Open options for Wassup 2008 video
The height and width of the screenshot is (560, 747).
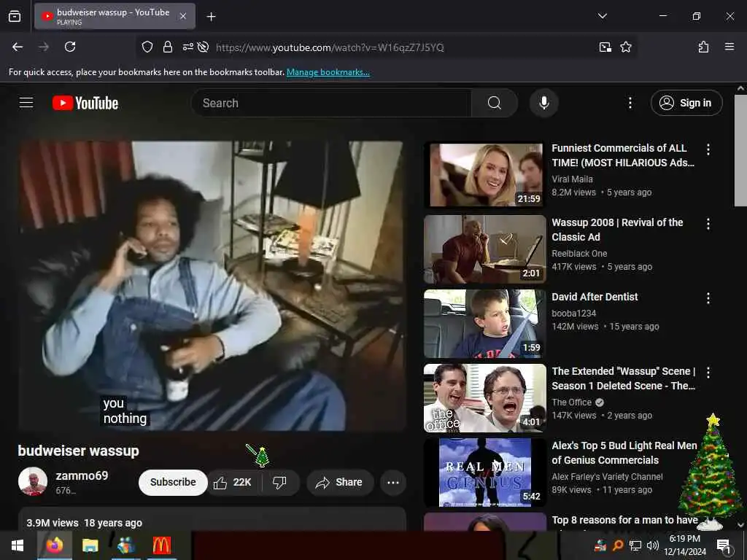pos(708,224)
